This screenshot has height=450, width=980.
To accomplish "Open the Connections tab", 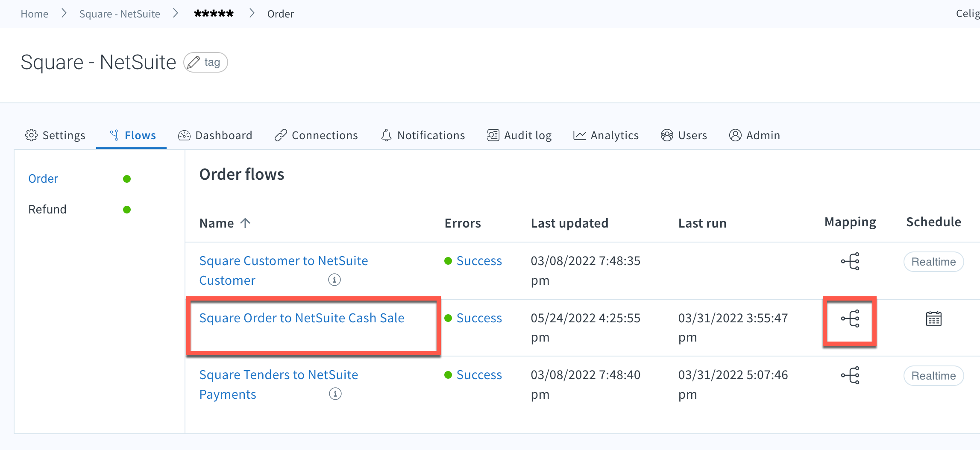I will (x=316, y=135).
